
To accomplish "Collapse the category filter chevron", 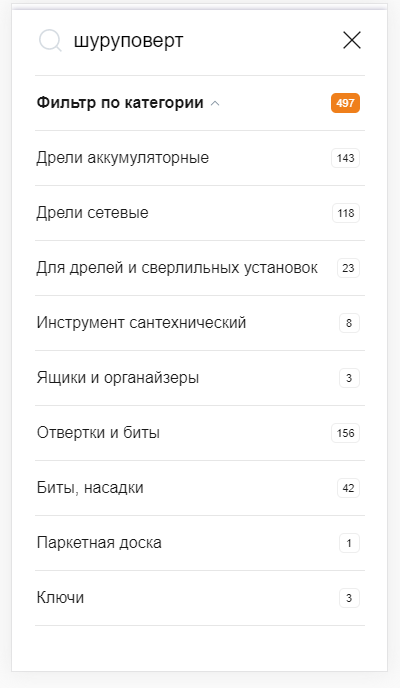I will pos(215,104).
